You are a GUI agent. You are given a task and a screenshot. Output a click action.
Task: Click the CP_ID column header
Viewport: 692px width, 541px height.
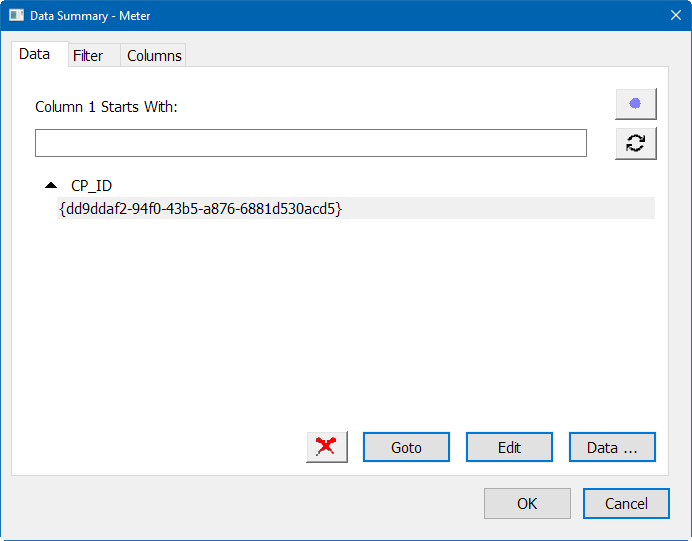(x=91, y=186)
